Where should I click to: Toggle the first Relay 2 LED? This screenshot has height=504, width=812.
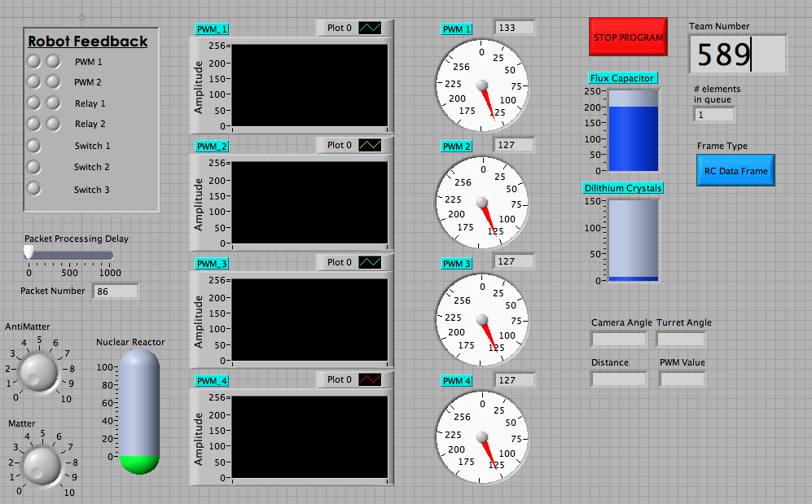pyautogui.click(x=33, y=123)
